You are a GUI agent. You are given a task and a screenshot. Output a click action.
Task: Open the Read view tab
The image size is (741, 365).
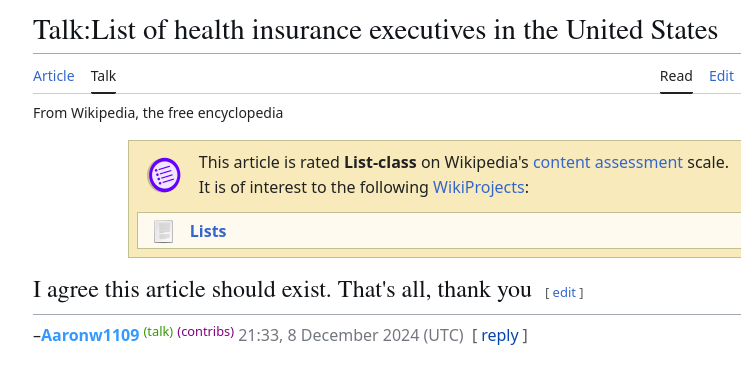[676, 76]
